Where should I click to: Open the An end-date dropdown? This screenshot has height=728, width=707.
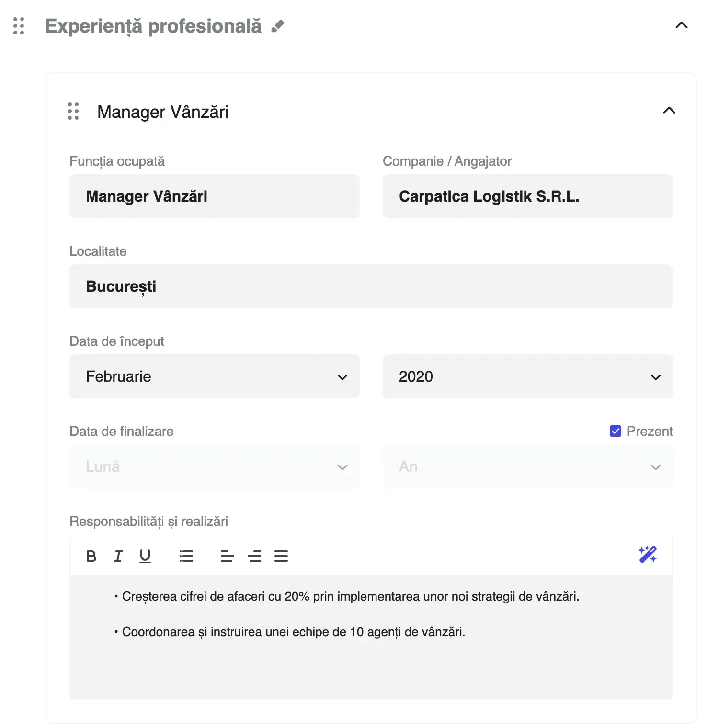pyautogui.click(x=527, y=467)
